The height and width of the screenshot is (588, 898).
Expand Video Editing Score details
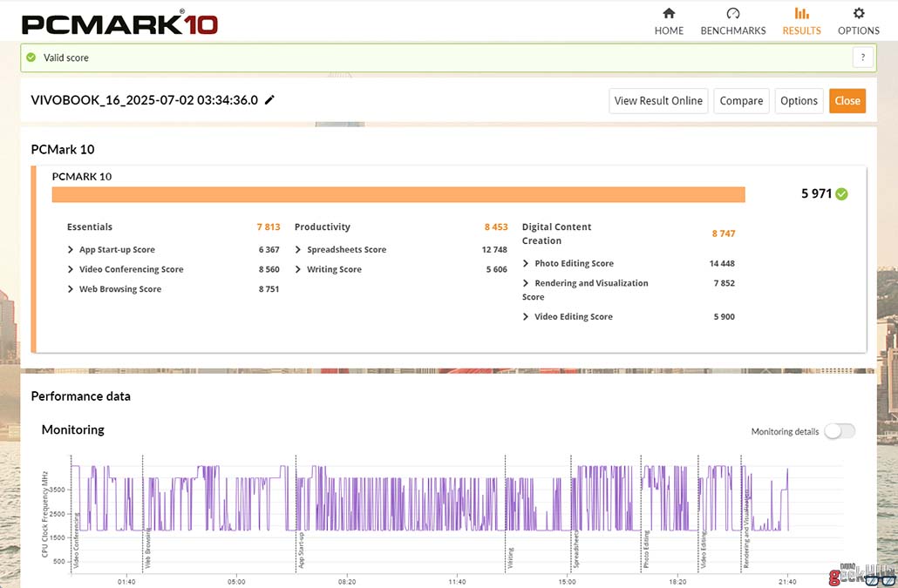pyautogui.click(x=526, y=316)
